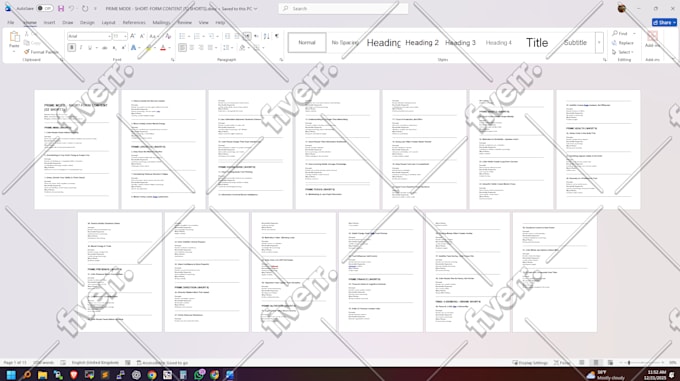Apply Heading 2 style
This screenshot has width=680, height=381.
point(422,42)
